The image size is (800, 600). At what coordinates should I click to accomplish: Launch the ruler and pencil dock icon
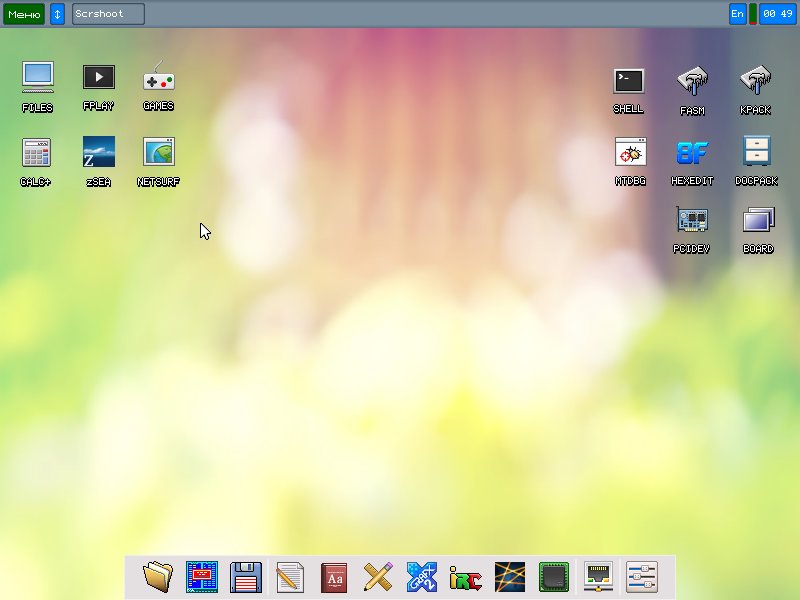pyautogui.click(x=378, y=577)
